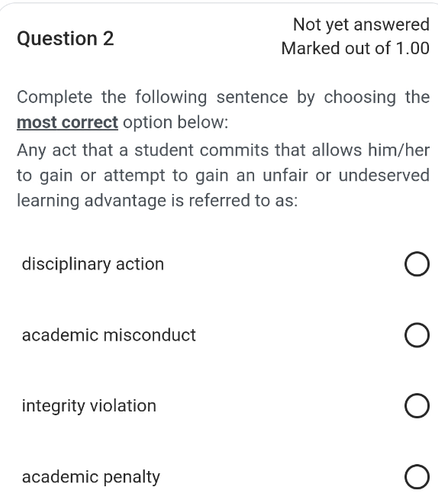Choose the 'academic misconduct' radio circle

(417, 335)
